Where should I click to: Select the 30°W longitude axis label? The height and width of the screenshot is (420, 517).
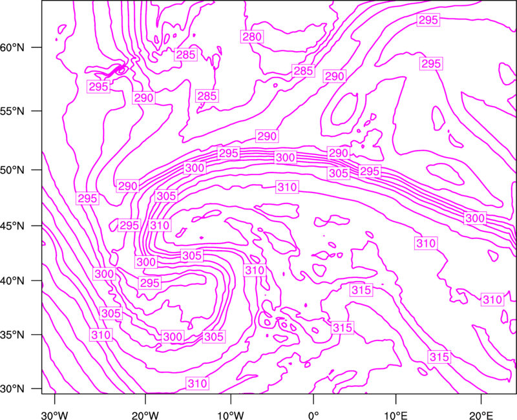tap(55, 415)
